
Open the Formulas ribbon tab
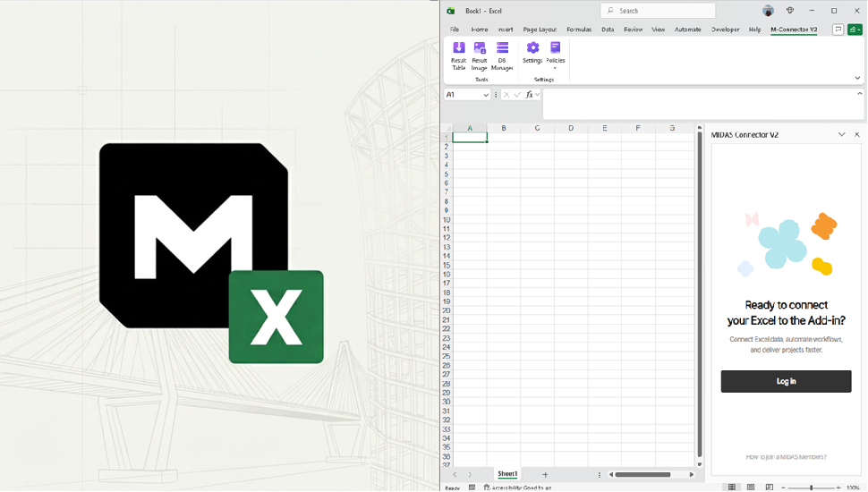click(x=578, y=30)
